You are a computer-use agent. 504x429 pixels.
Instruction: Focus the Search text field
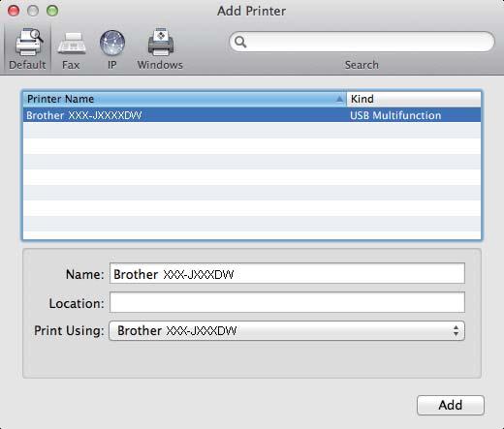coord(362,42)
